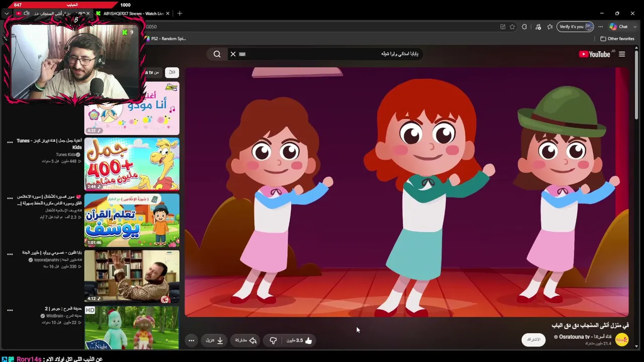Open more actions below the video

[x=191, y=340]
